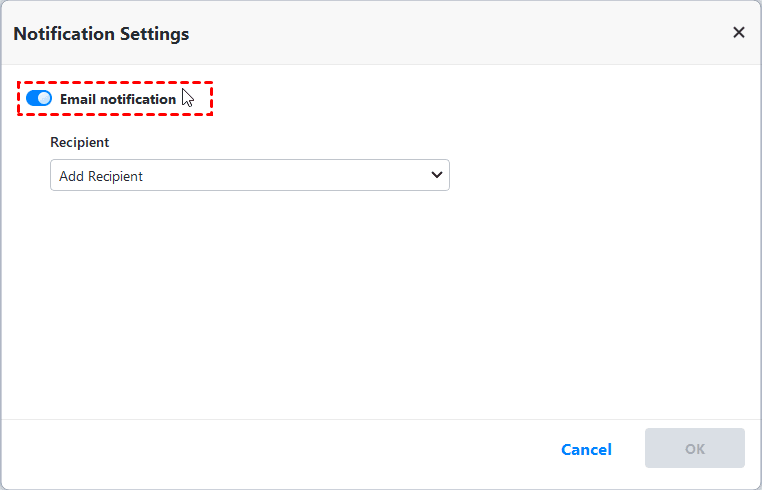The image size is (762, 490).
Task: Dismiss the dialog via Cancel link
Action: pos(586,449)
